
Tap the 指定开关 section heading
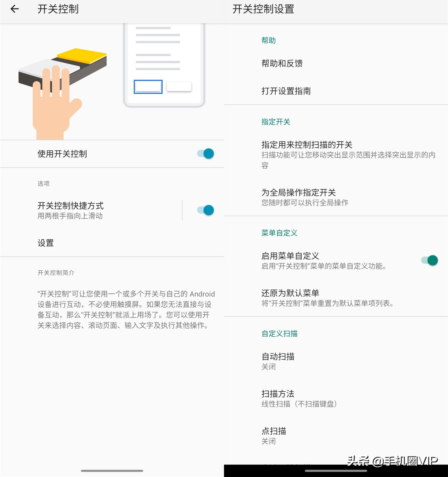pyautogui.click(x=275, y=122)
